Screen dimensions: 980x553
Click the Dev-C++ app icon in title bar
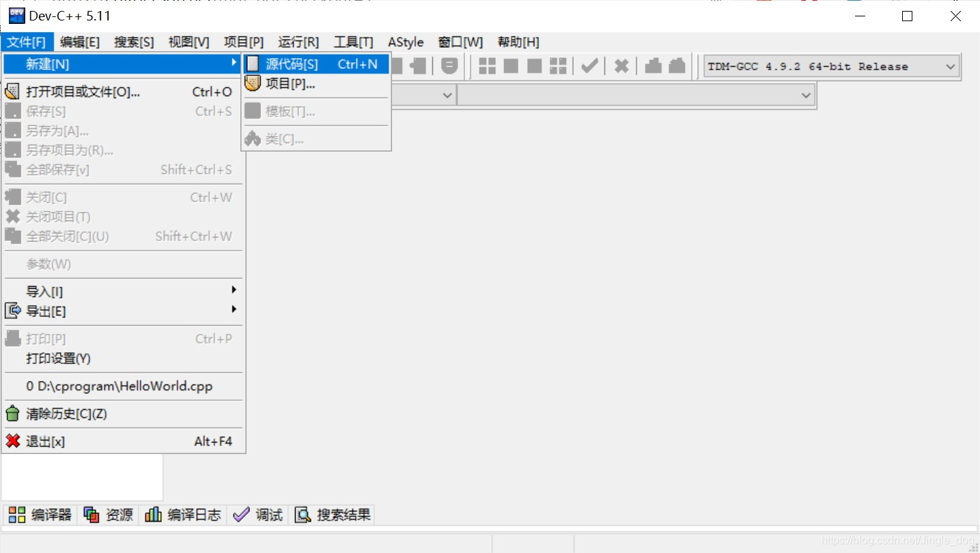pyautogui.click(x=16, y=16)
